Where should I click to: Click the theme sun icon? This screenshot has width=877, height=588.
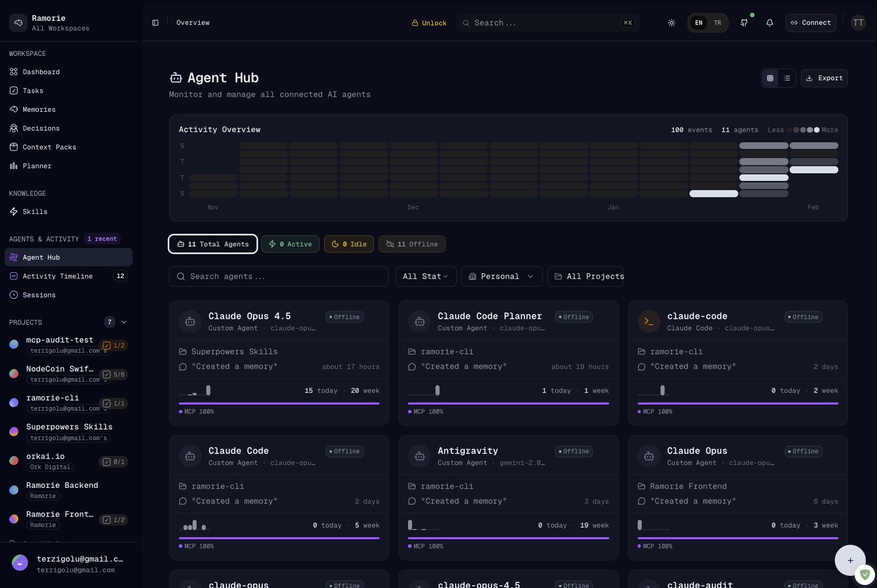671,23
